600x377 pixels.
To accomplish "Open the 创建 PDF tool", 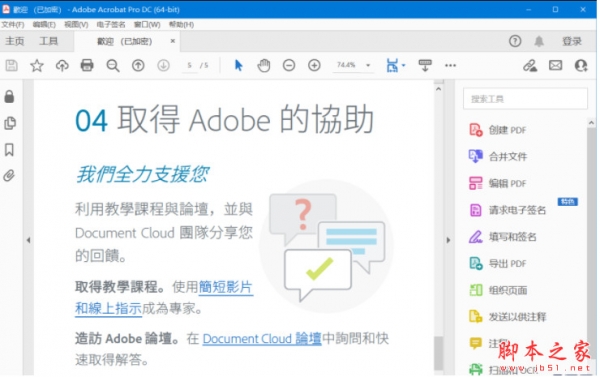I will click(x=499, y=130).
